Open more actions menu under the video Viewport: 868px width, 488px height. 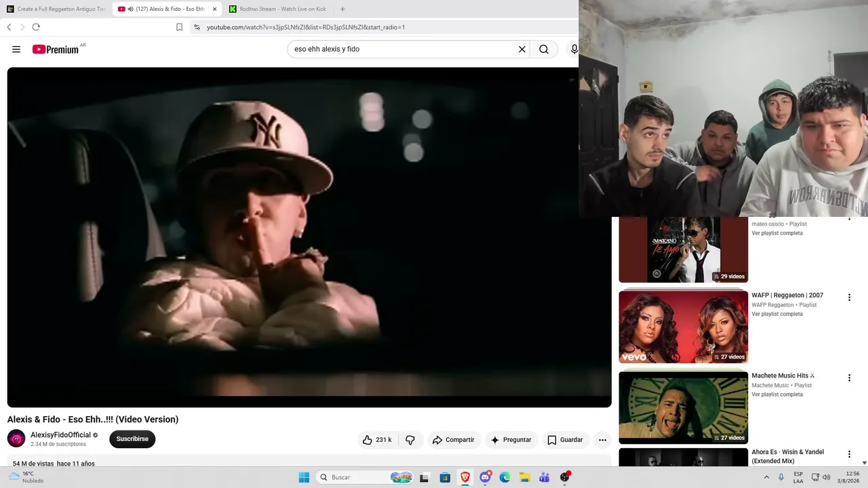(602, 440)
